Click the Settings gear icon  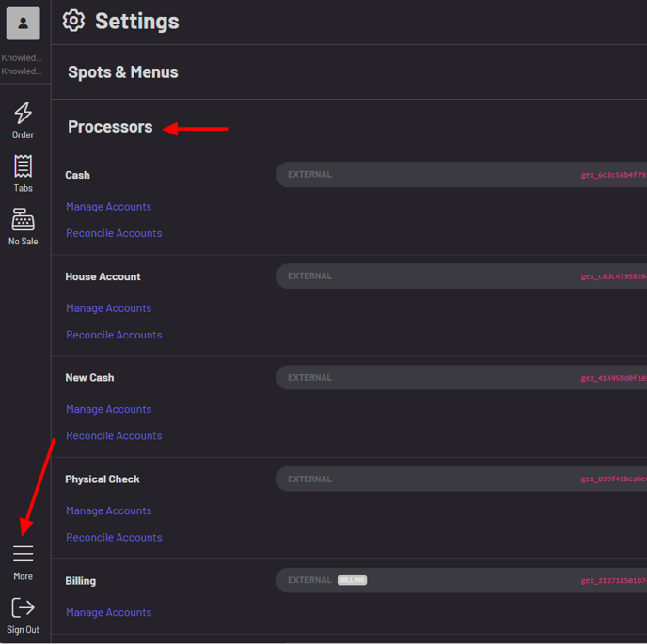point(73,21)
